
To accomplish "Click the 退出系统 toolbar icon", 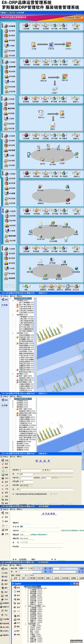I will tap(76, 286).
